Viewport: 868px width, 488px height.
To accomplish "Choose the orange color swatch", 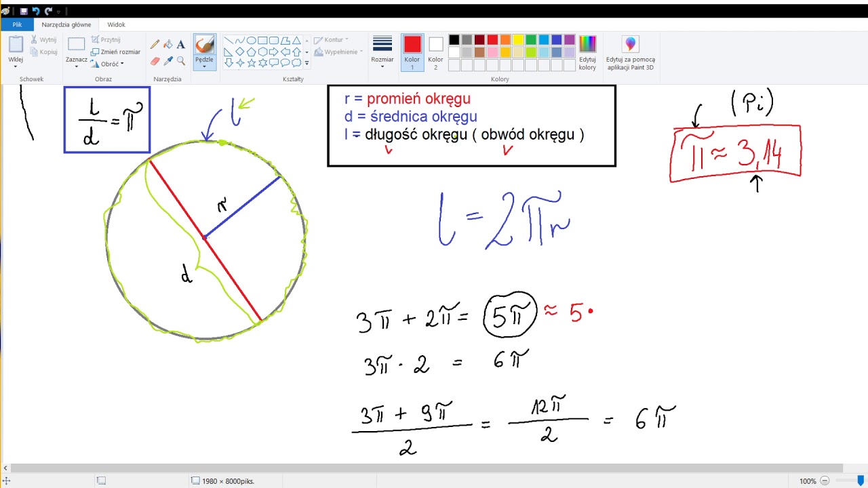I will (x=505, y=40).
